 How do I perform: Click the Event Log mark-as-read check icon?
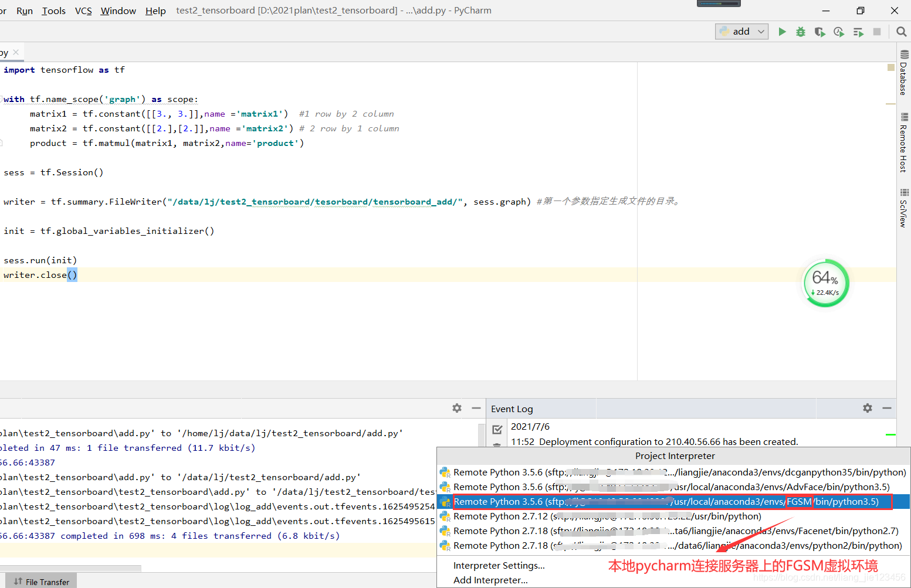point(497,429)
